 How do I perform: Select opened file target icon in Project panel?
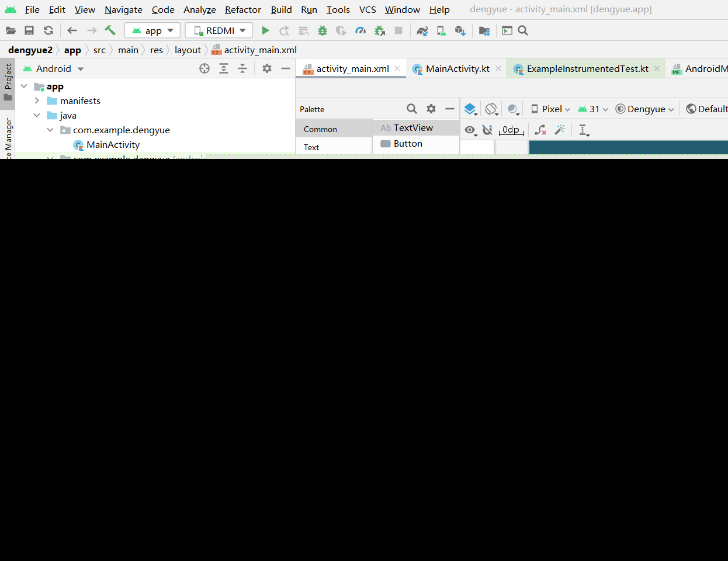(x=204, y=68)
